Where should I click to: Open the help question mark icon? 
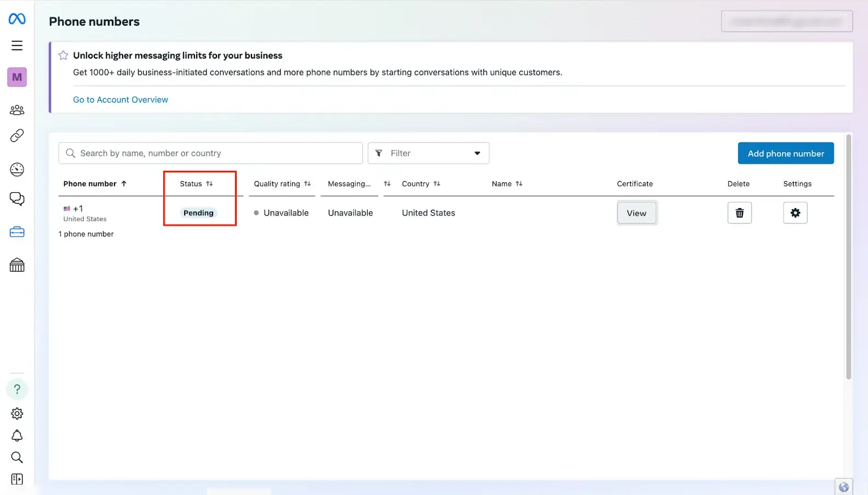(x=17, y=389)
